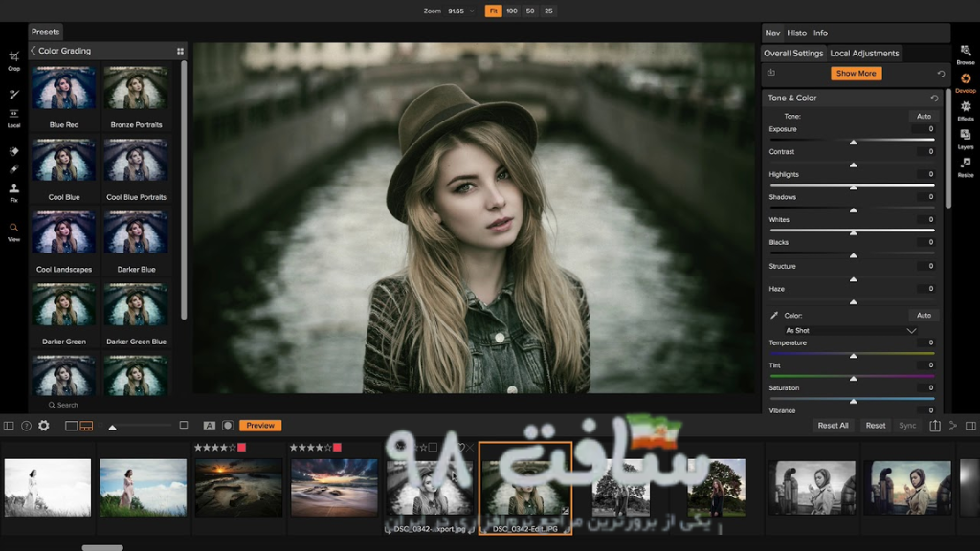This screenshot has width=980, height=551.
Task: Set zoom to 100
Action: [x=512, y=11]
